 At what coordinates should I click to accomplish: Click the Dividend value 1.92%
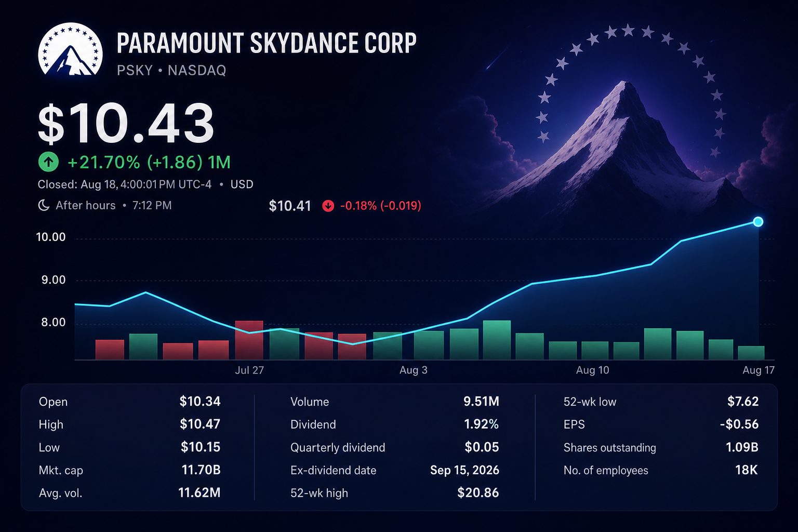point(481,424)
